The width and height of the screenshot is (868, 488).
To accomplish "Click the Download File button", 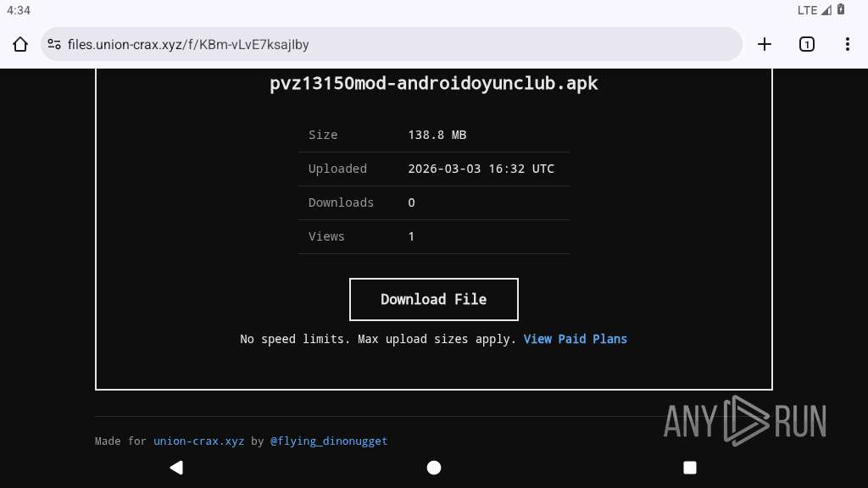I will (x=433, y=299).
